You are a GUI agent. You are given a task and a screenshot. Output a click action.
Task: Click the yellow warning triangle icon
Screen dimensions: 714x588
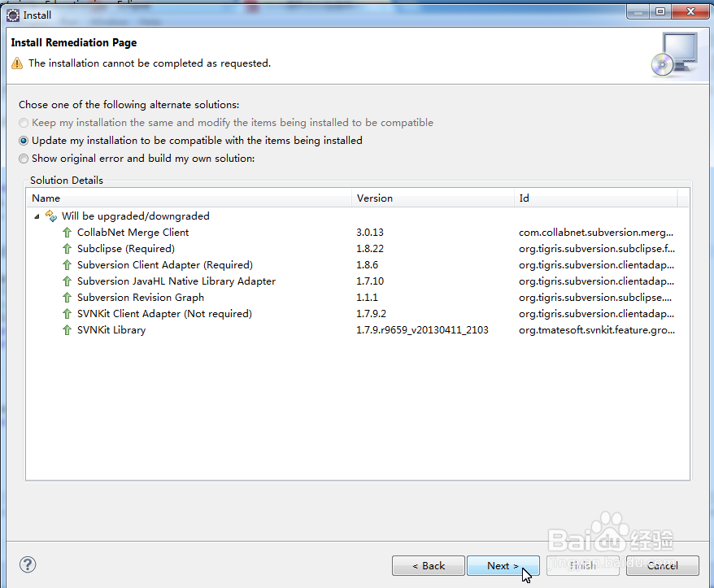17,63
